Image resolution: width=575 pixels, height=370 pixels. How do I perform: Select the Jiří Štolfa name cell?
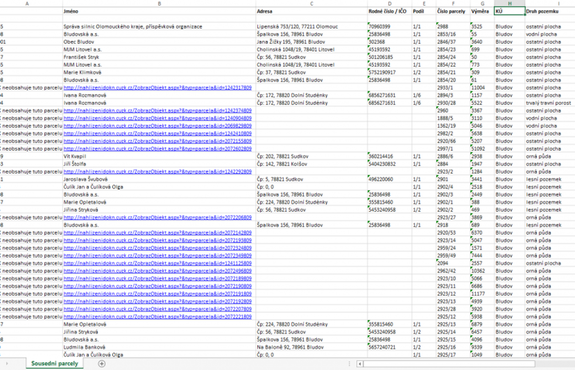click(159, 164)
